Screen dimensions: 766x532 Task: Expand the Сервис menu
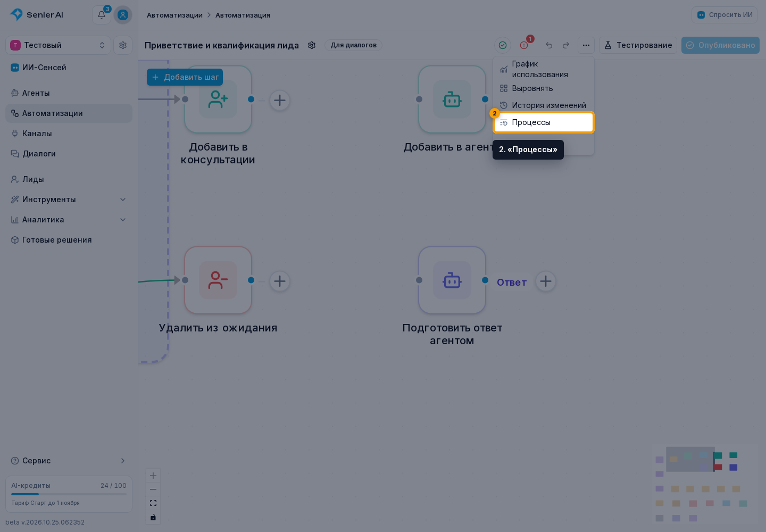tap(69, 461)
